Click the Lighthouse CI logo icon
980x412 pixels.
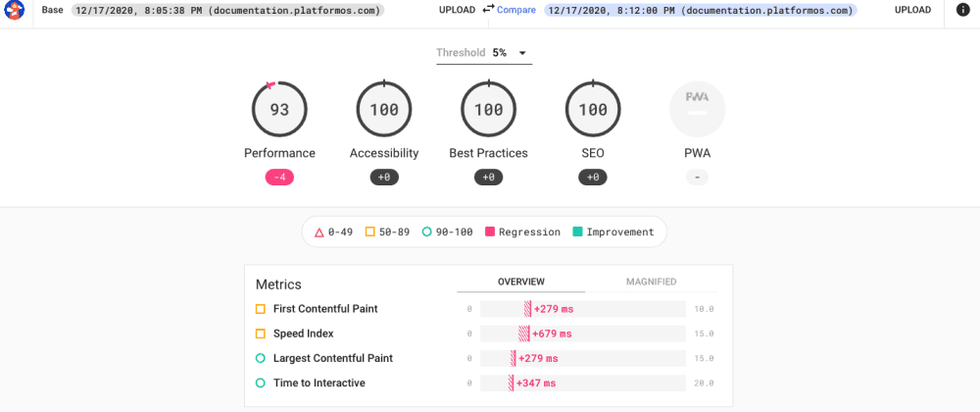[15, 11]
